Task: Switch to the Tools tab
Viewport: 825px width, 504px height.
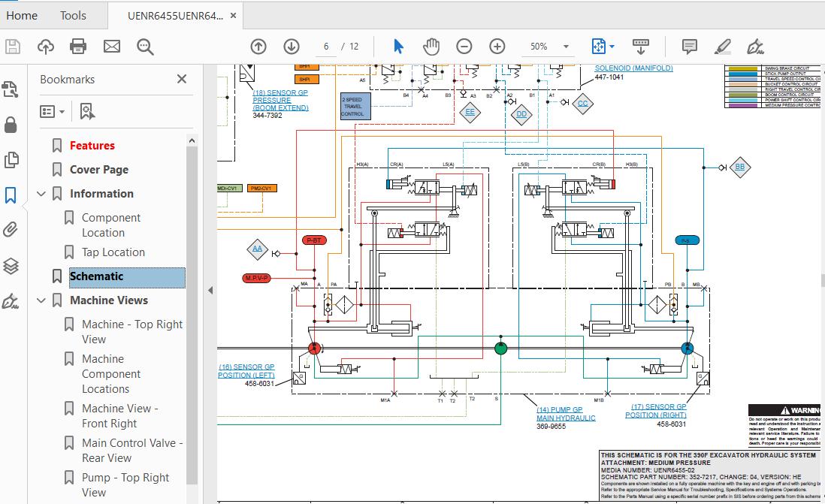Action: coord(73,15)
